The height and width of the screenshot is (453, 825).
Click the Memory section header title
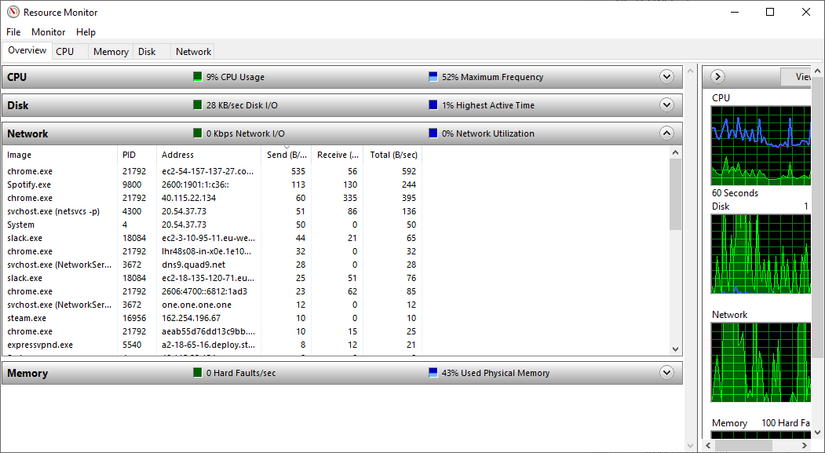[x=27, y=373]
